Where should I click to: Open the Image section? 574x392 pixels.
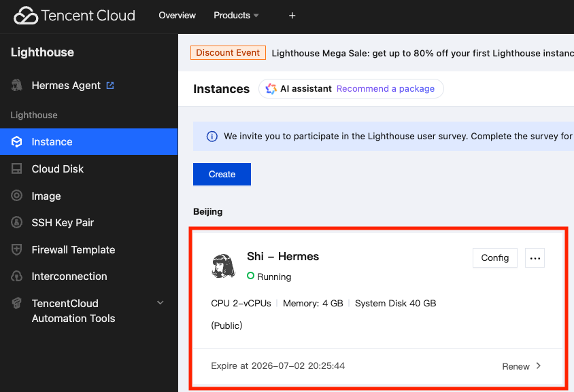tap(46, 196)
